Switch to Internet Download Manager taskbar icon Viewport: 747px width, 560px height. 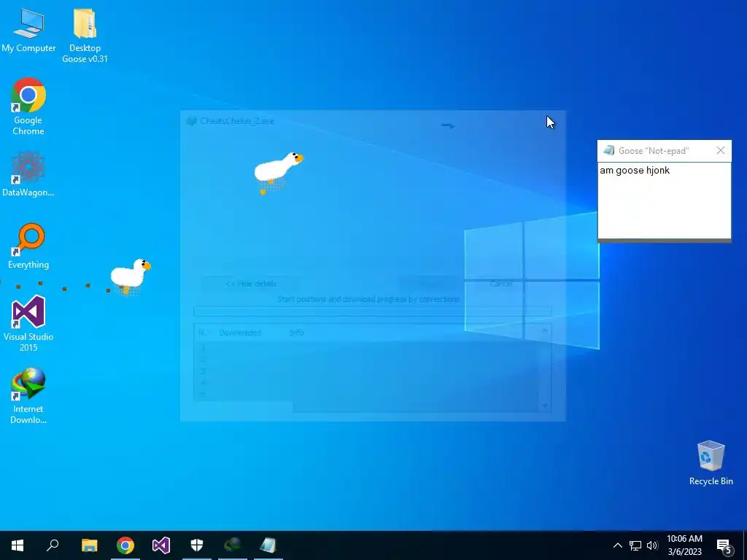233,545
